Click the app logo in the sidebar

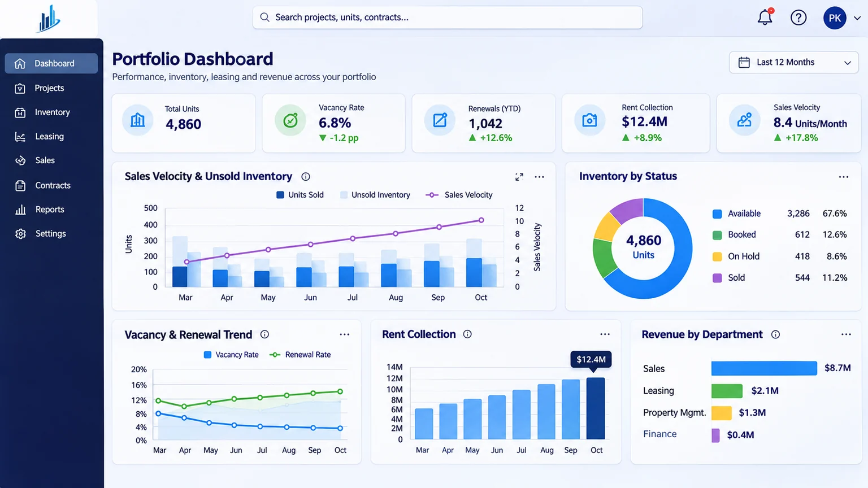pos(49,19)
